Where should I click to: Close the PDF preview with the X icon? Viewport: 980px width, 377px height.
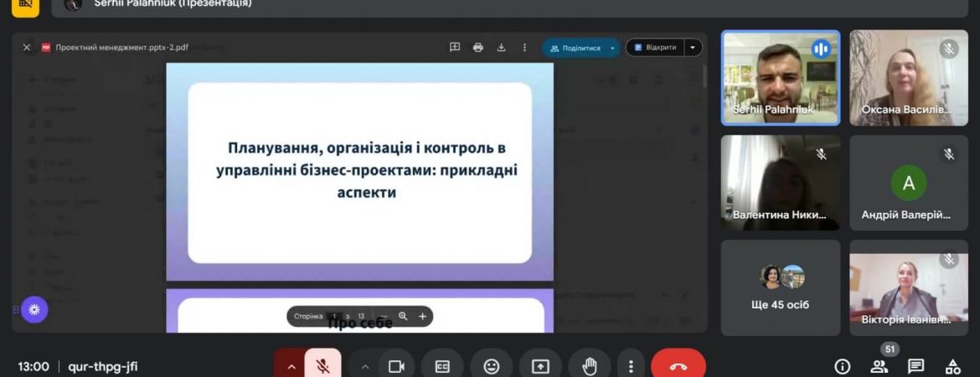(26, 48)
